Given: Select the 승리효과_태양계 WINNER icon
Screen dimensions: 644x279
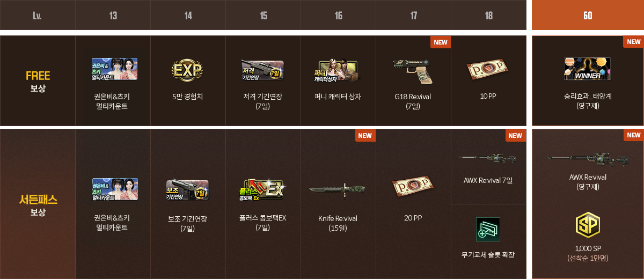Looking at the screenshot, I should pyautogui.click(x=587, y=69).
